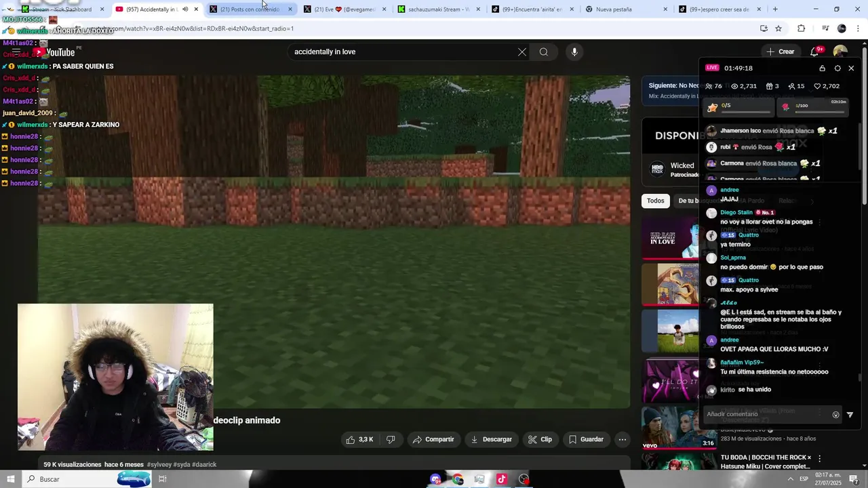Close the live chat overlay panel
The image size is (868, 488).
click(x=852, y=68)
